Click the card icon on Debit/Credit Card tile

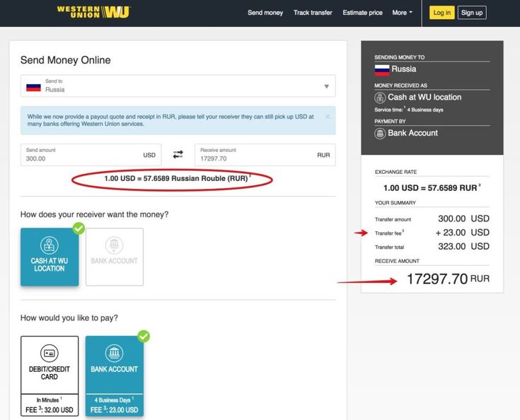[50, 353]
